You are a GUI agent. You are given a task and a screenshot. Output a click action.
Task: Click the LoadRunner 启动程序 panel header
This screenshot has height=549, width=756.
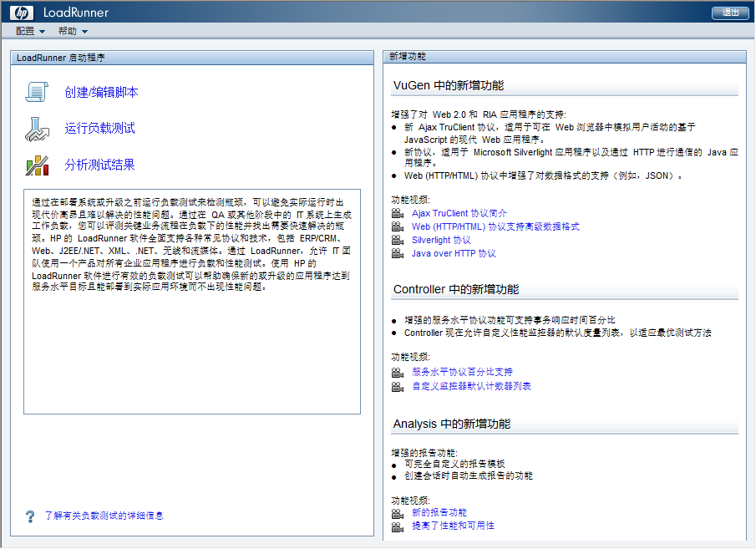192,58
